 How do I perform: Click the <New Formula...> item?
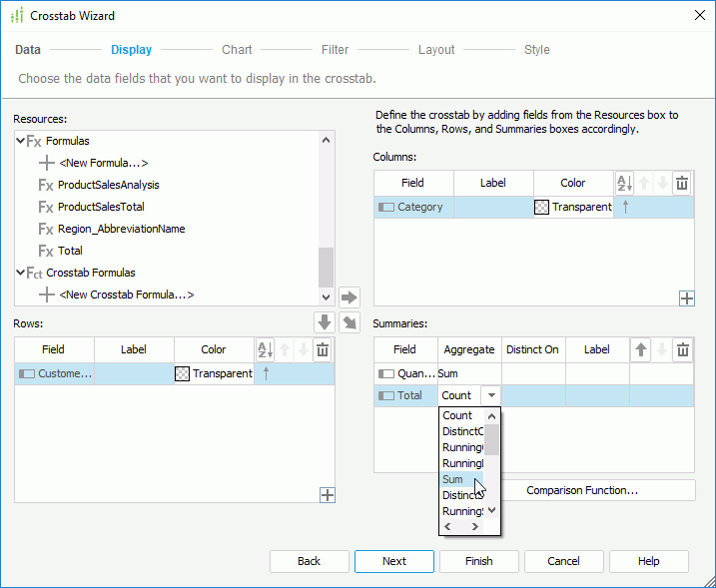[x=104, y=163]
